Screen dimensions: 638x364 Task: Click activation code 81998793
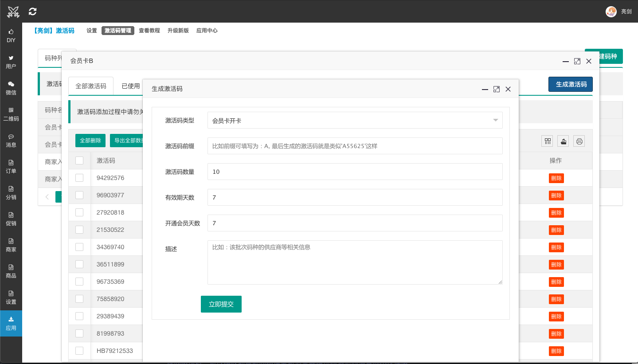110,333
